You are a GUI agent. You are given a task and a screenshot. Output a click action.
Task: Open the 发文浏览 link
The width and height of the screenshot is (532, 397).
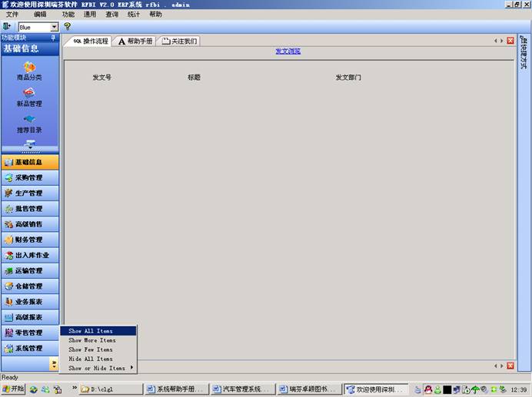click(288, 51)
